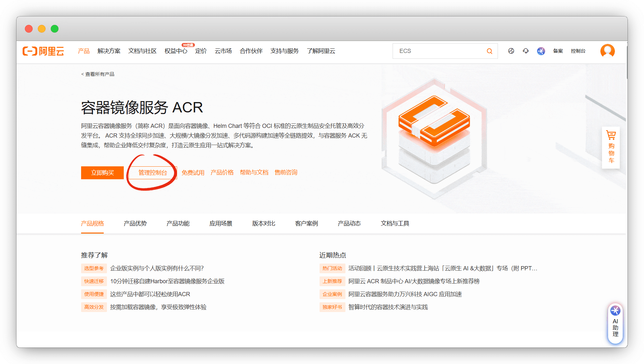
Task: Open 企业版实例与个人版实例有什么不同 article
Action: point(157,268)
